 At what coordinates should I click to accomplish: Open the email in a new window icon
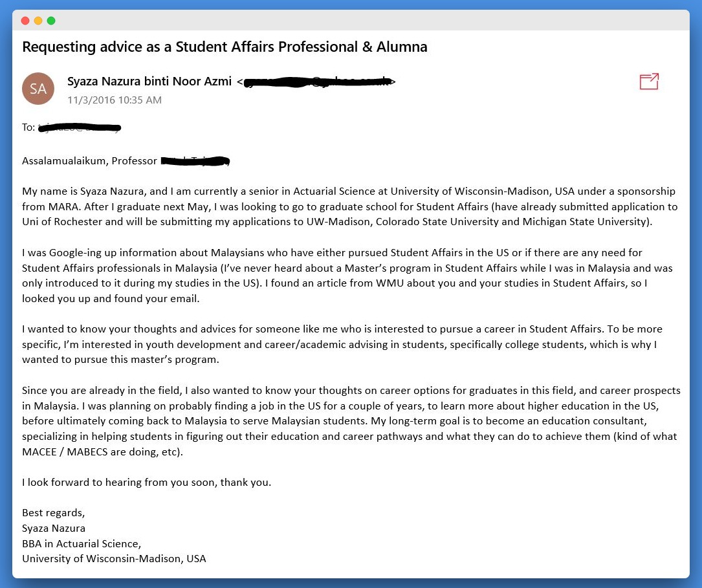tap(649, 82)
